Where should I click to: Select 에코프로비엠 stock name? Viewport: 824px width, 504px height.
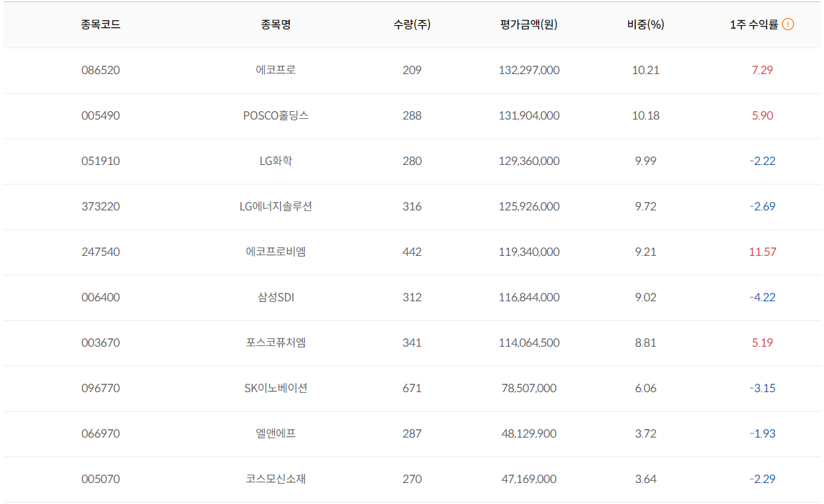click(x=276, y=252)
